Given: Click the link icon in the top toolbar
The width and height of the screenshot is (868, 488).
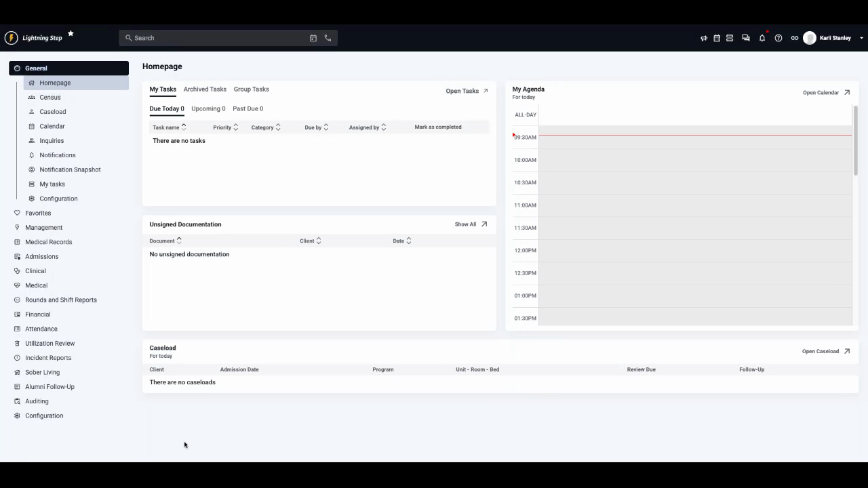Looking at the screenshot, I should 794,38.
